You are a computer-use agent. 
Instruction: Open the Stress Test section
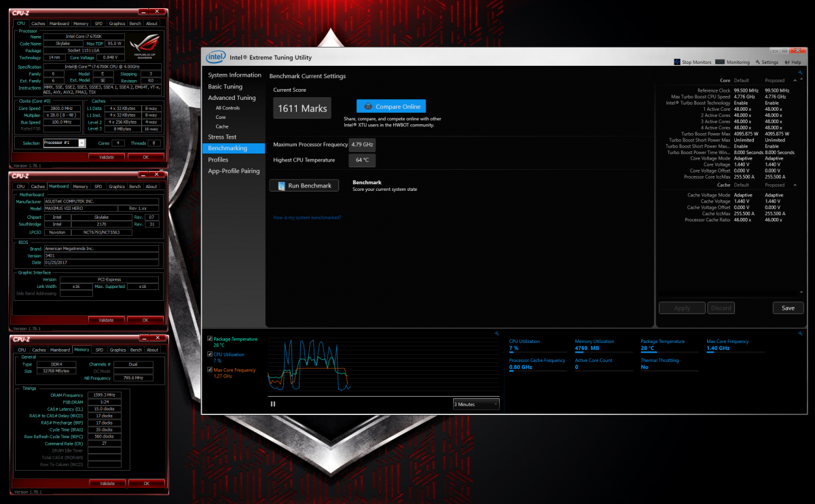click(222, 137)
